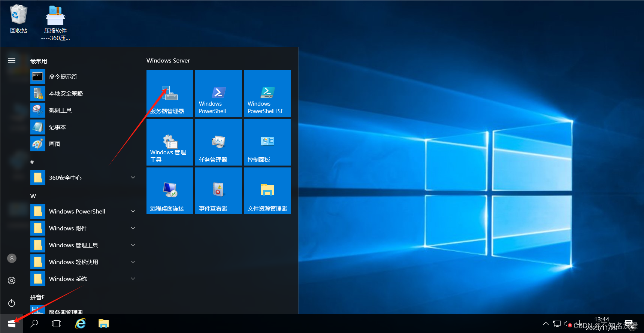This screenshot has height=333, width=644.
Task: Open the 回收站 desktop icon
Action: 18,19
